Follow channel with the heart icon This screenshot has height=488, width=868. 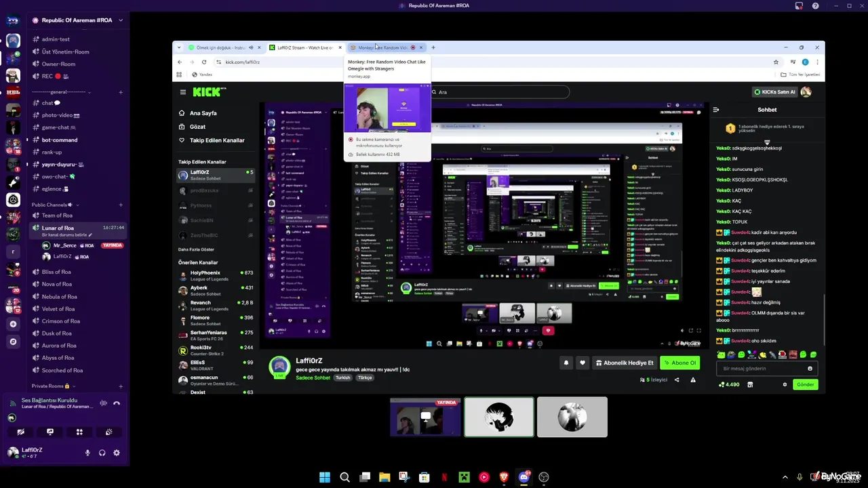click(582, 363)
